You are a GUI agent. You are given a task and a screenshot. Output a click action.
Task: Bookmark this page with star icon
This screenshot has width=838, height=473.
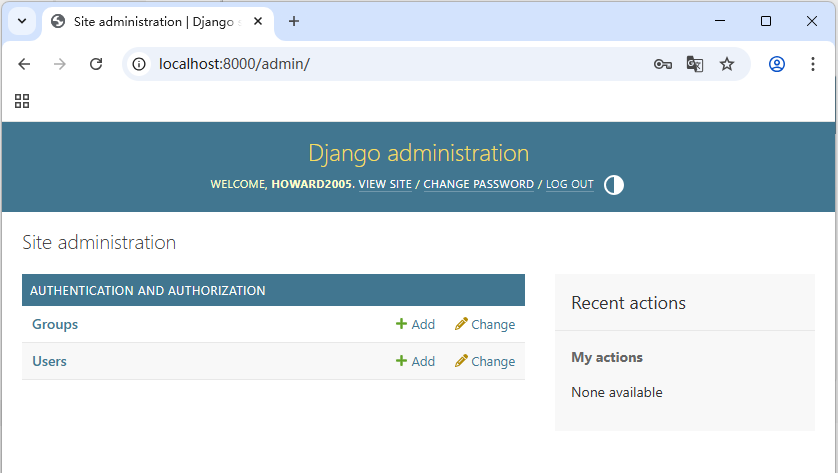pos(727,64)
